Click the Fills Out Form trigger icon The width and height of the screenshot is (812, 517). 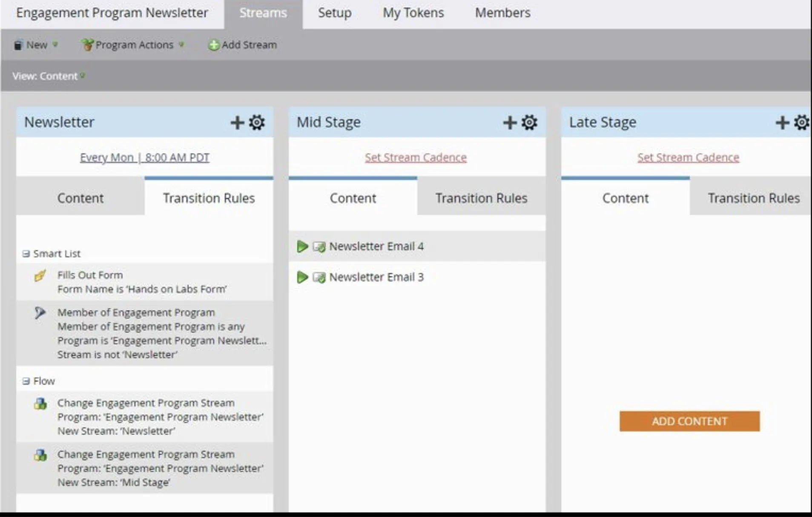click(40, 276)
